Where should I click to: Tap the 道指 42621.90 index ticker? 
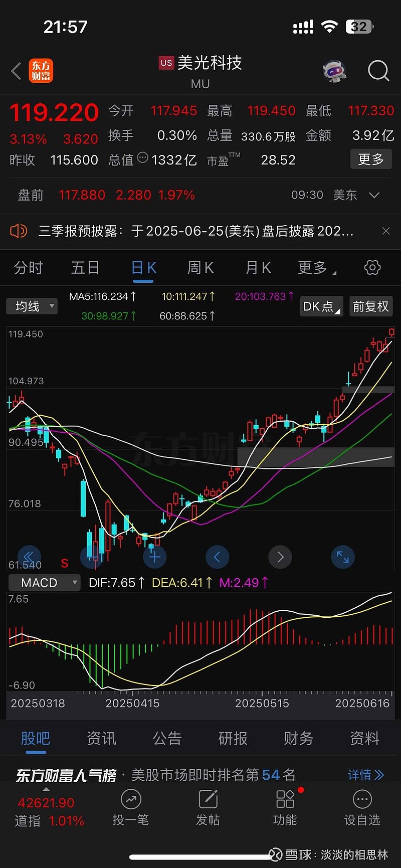[49, 812]
